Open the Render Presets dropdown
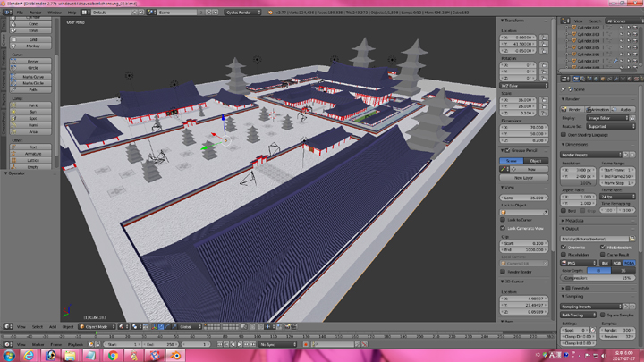Viewport: 644px width, 362px height. 591,155
